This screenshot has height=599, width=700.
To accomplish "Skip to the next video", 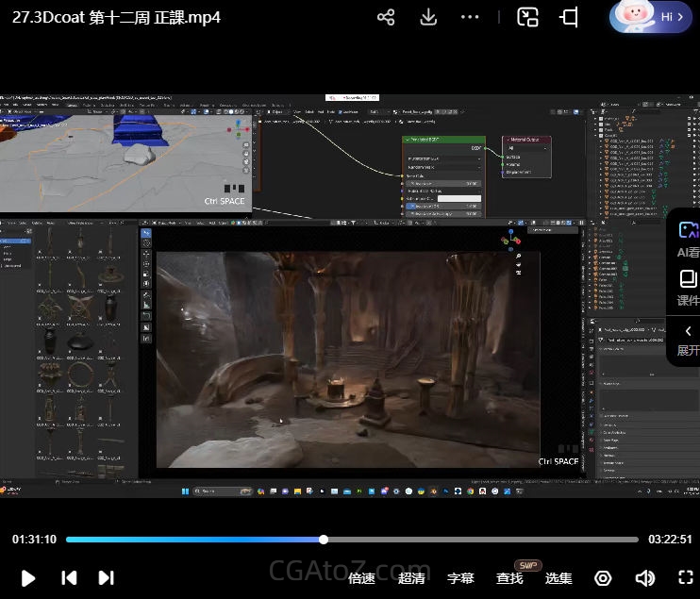I will [107, 577].
